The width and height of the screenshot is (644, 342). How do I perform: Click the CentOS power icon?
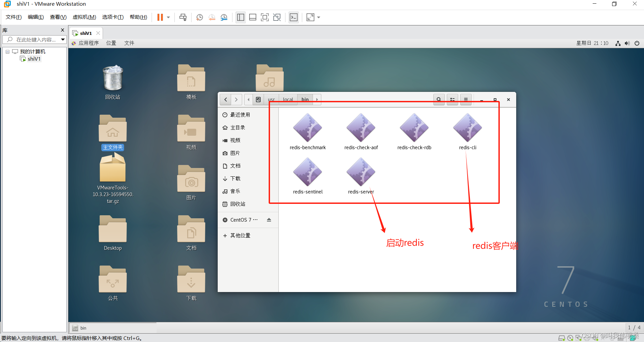coord(637,43)
